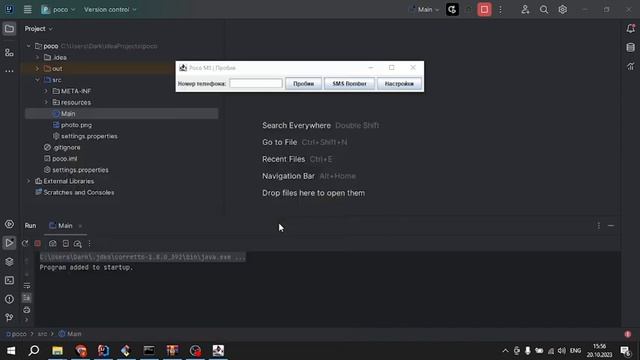Select settings.properties under src

[x=85, y=136]
